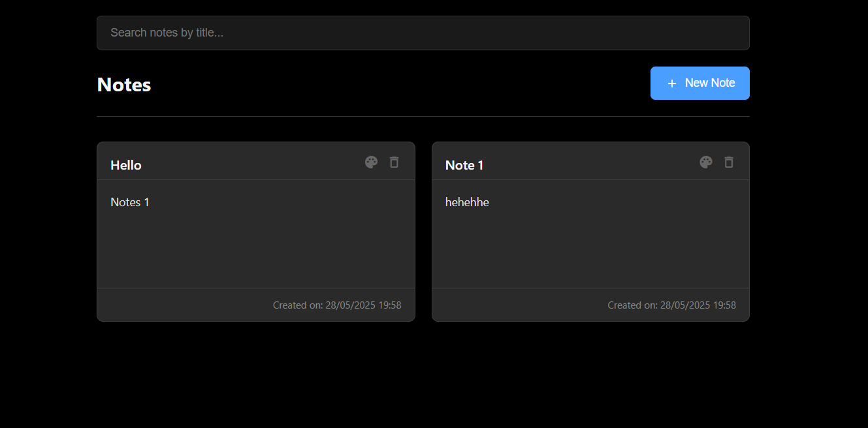This screenshot has height=428, width=868.
Task: Click trash icon on Note 1 card
Action: tap(729, 162)
